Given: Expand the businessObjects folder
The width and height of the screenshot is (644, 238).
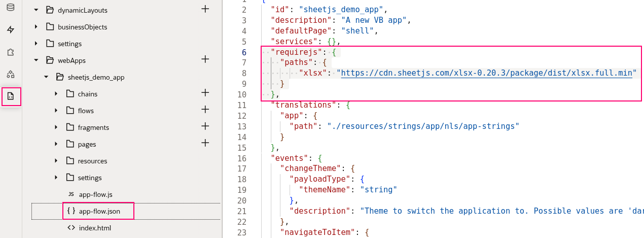Looking at the screenshot, I should [36, 27].
